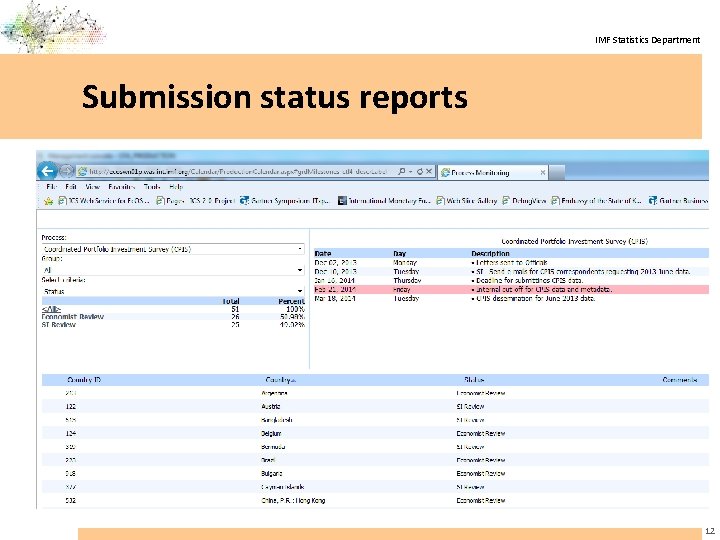
Task: Click the Percent column header
Action: point(291,301)
